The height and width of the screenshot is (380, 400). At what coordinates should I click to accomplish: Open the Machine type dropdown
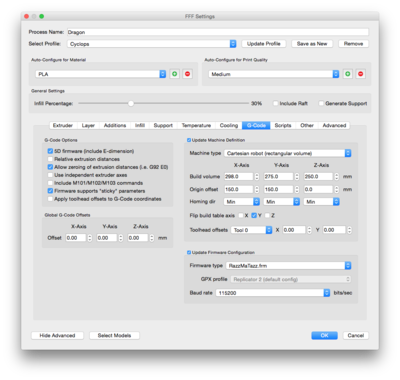point(288,153)
